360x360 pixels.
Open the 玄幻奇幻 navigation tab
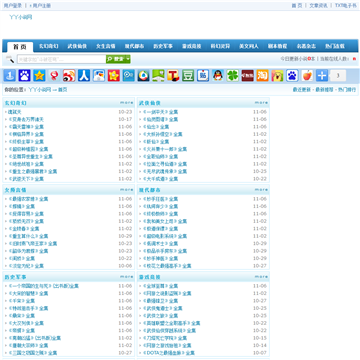49,46
